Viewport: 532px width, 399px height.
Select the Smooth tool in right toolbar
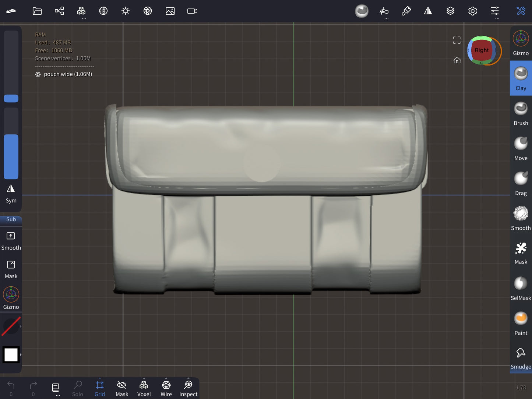click(x=521, y=218)
